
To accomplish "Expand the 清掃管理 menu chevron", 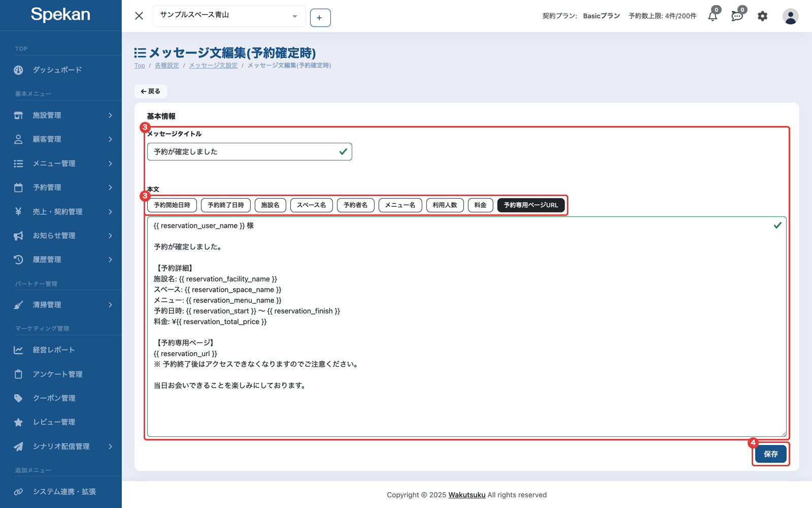I will [110, 305].
